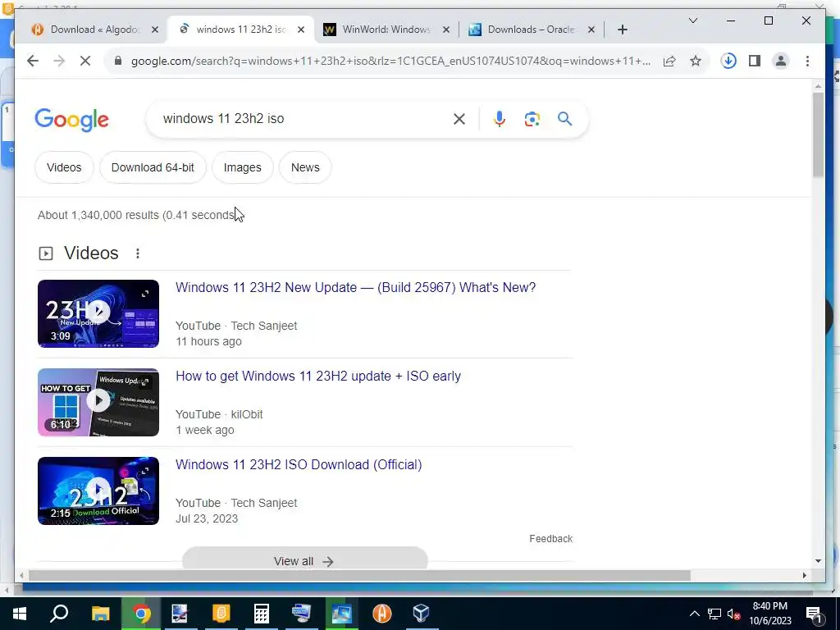
Task: Click the scroll down arrow
Action: coord(818,561)
